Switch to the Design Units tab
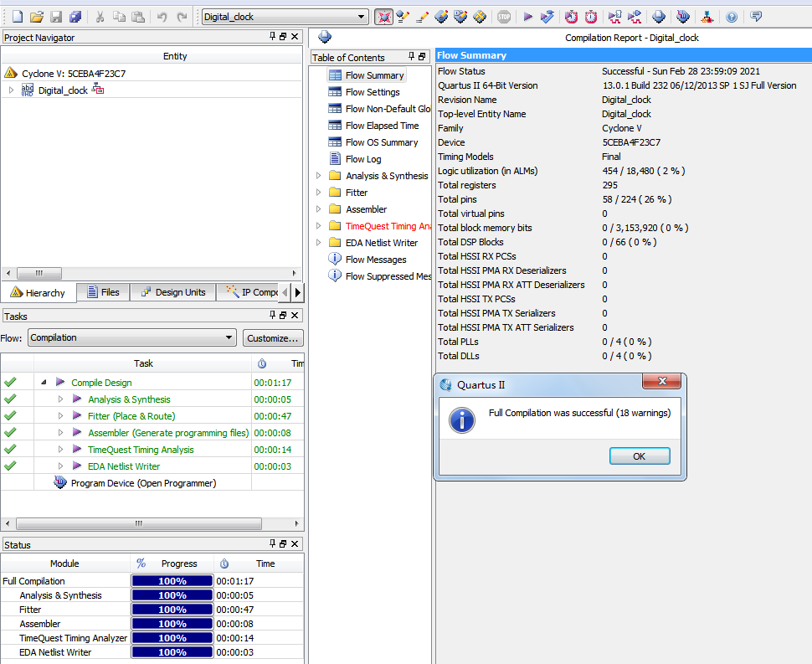 coord(173,292)
